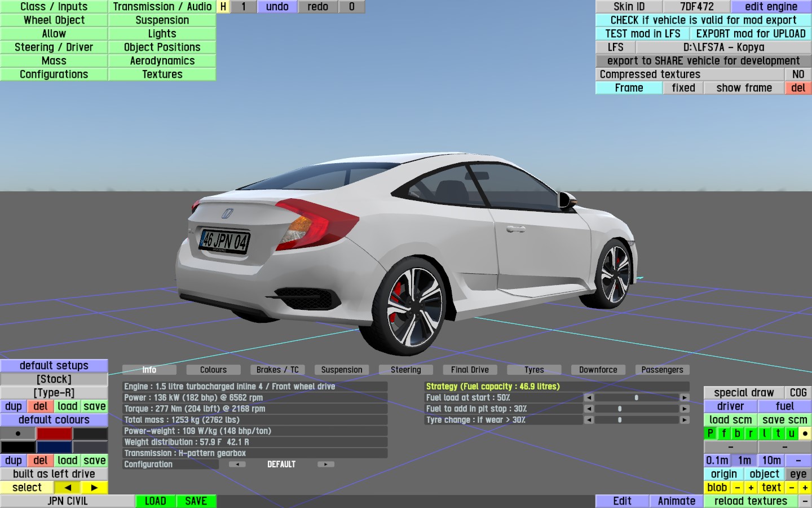Select the 10m grid scale
Screen dimensions: 812x508
tap(771, 461)
